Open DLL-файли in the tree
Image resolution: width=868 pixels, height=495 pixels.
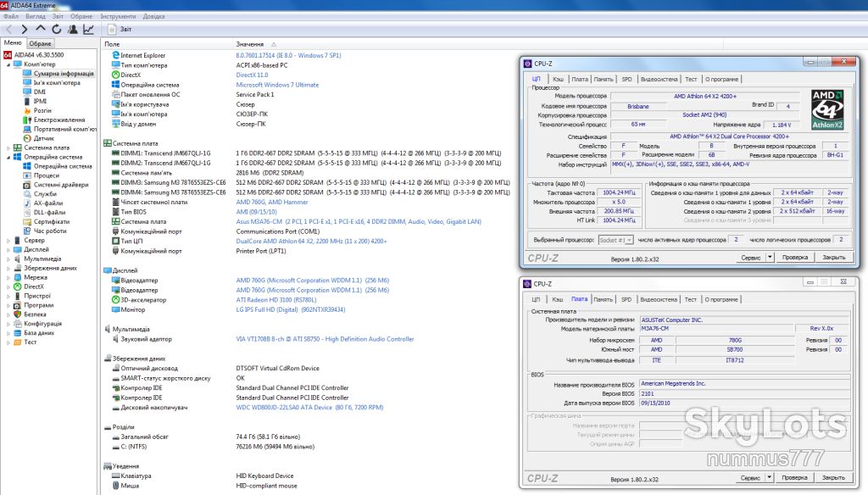tap(49, 213)
